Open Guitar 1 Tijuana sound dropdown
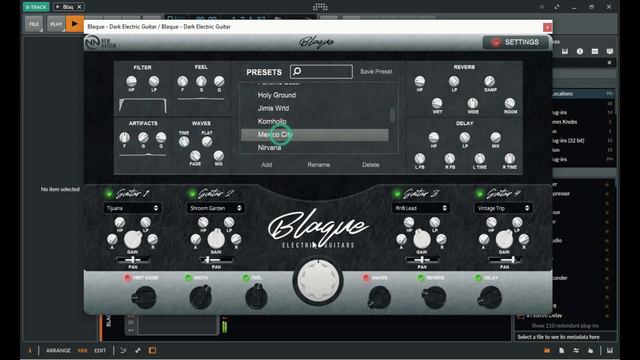Screen dimensions: 640x360 (132, 208)
